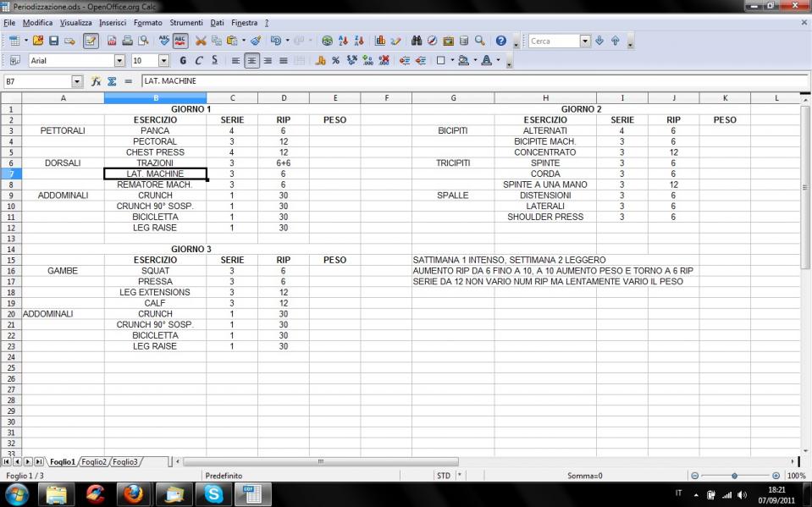Viewport: 812px width, 507px height.
Task: Toggle bold formatting
Action: pos(182,61)
